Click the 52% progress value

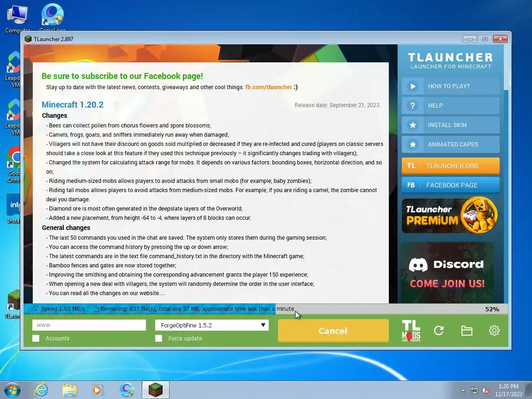point(492,309)
